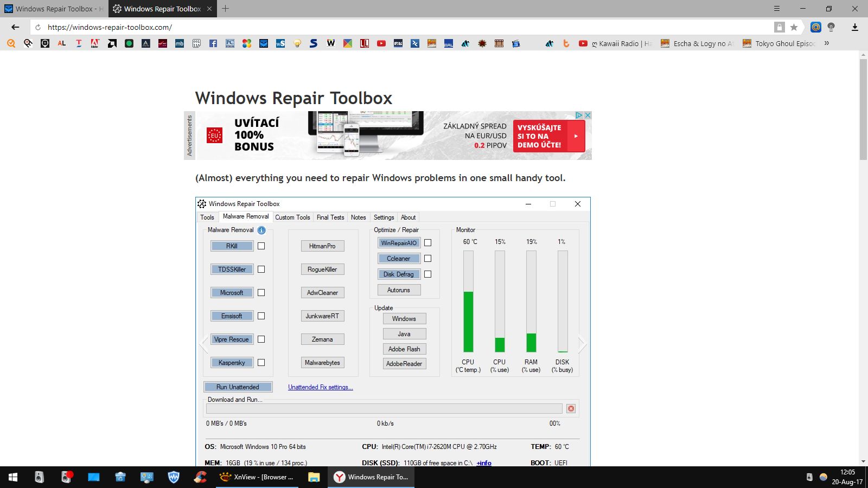The height and width of the screenshot is (488, 868).
Task: Show the next slide with right arrow
Action: pos(582,344)
